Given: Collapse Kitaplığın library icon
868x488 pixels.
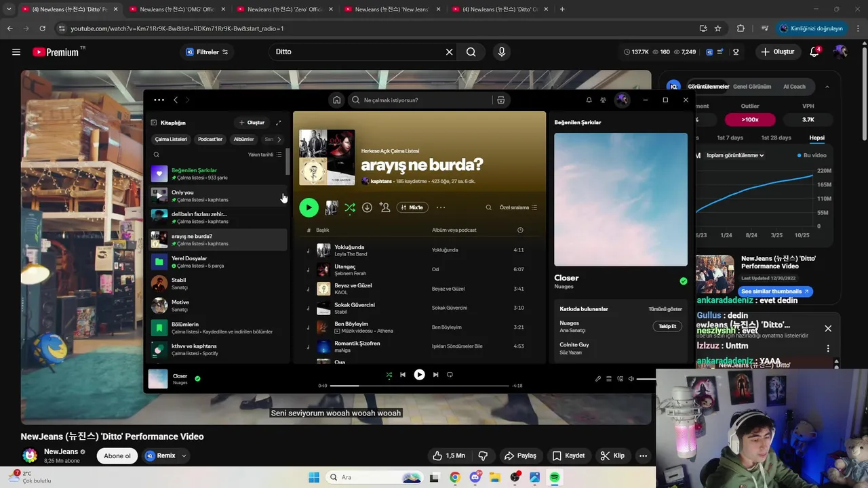Looking at the screenshot, I should point(154,123).
